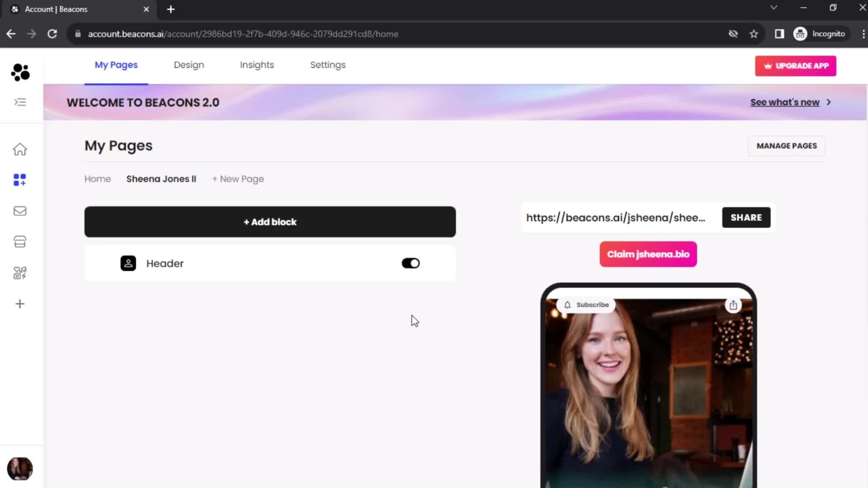The image size is (868, 488).
Task: Click the grid/pages icon in sidebar
Action: (20, 180)
